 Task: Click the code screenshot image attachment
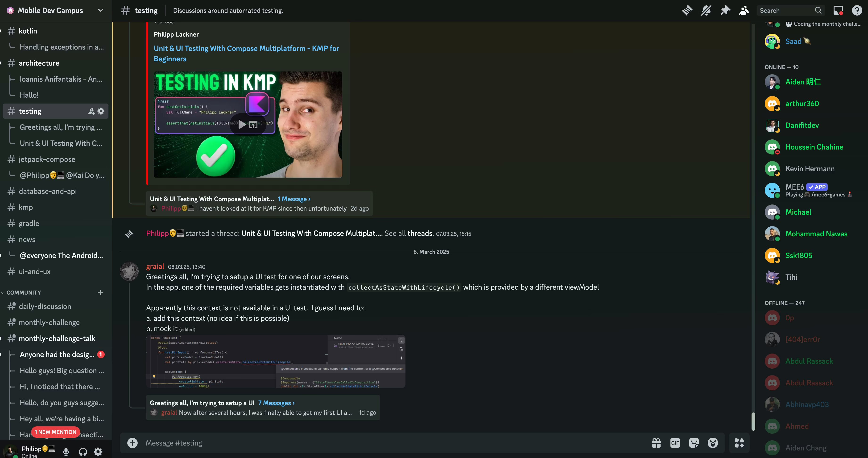(x=276, y=361)
